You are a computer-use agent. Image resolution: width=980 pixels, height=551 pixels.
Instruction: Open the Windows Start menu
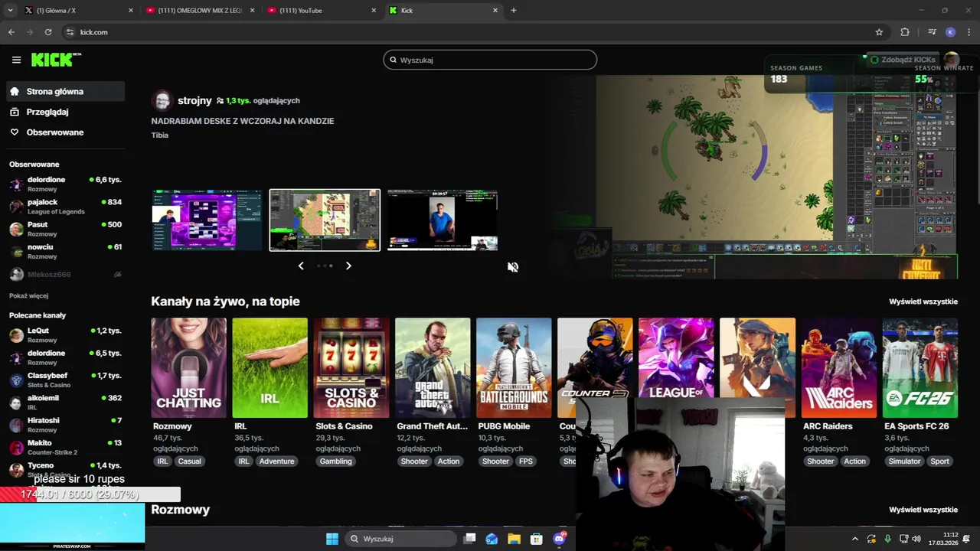coord(332,539)
